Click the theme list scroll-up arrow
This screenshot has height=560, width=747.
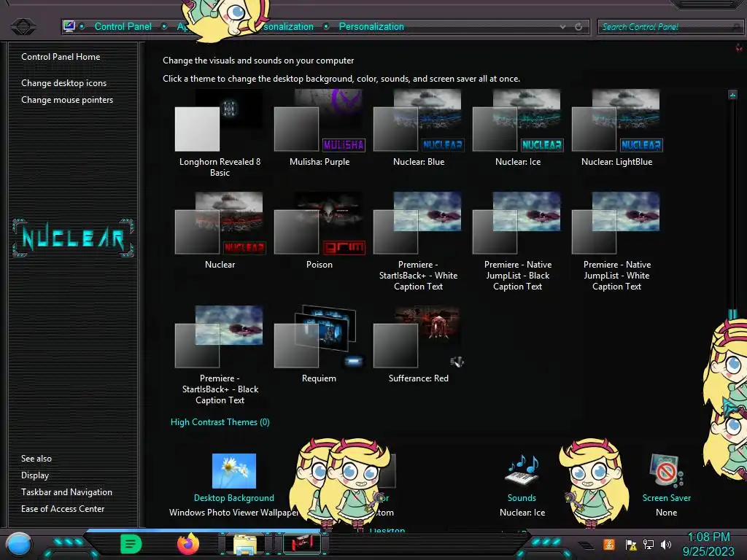point(732,95)
